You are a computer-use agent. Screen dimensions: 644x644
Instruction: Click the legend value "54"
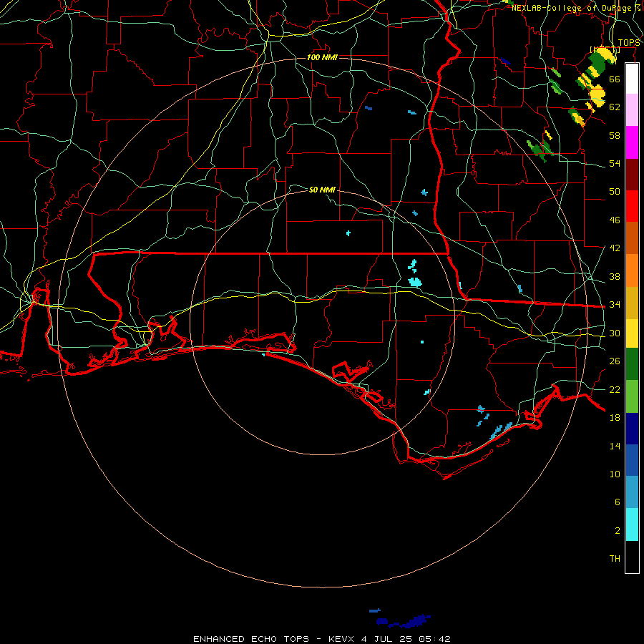coord(615,163)
